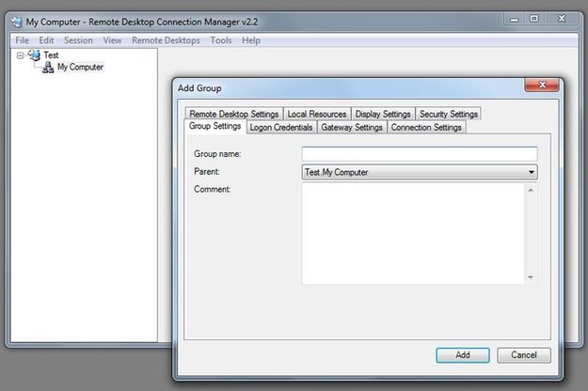Select the Connection Settings tab
The image size is (588, 391).
(426, 127)
